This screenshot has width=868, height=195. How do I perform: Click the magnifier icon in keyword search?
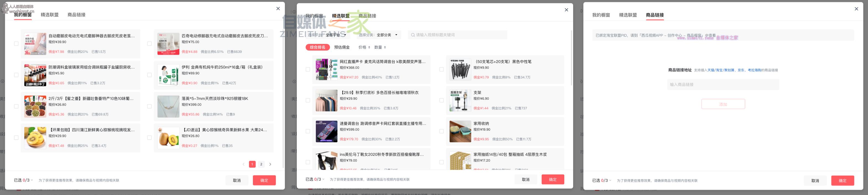coord(412,35)
